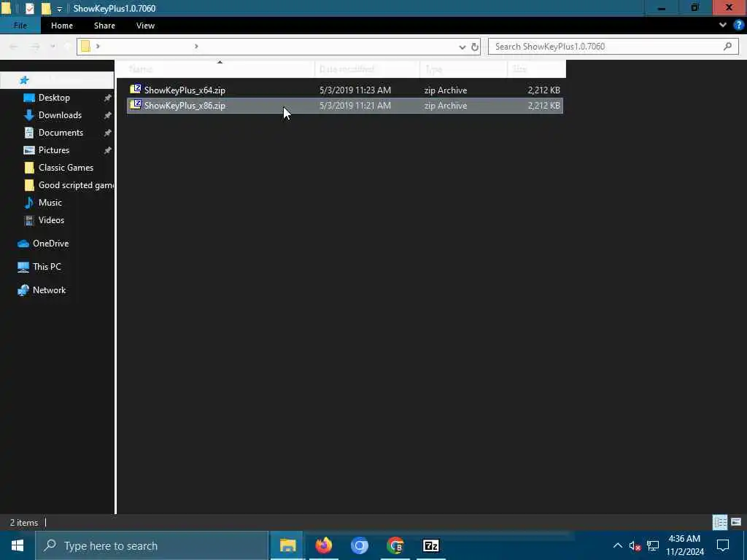
Task: Open the Customize Quick Access Toolbar dropdown
Action: point(60,9)
